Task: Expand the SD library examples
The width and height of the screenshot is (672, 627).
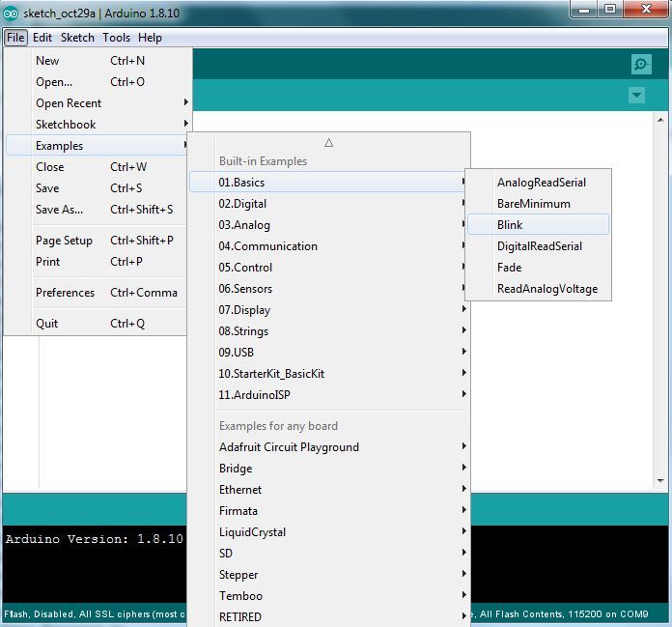Action: pyautogui.click(x=328, y=554)
